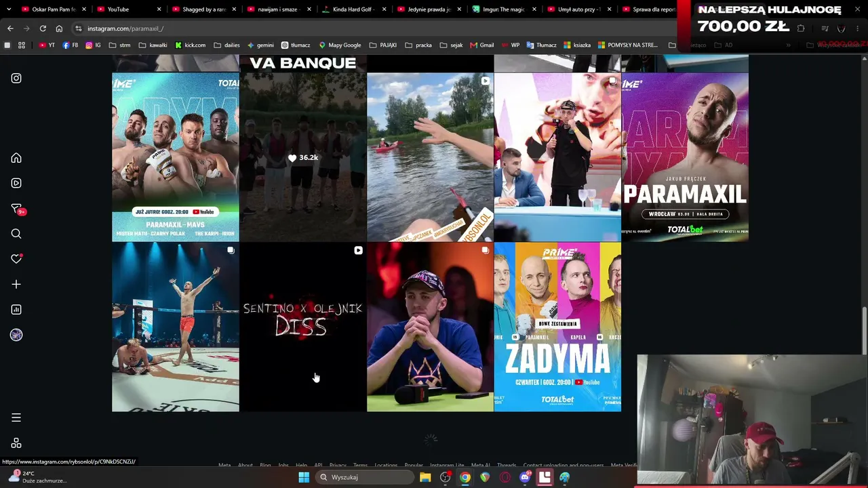Open Instagram logo home link

[16, 79]
